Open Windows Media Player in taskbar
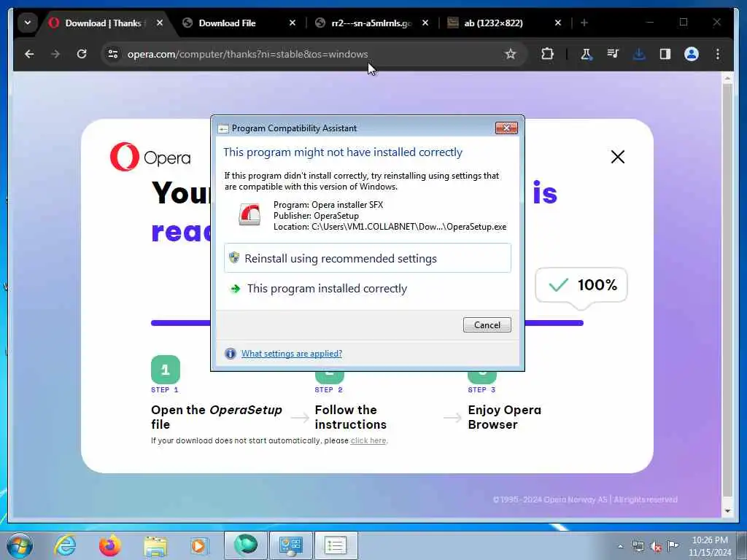 click(x=198, y=545)
